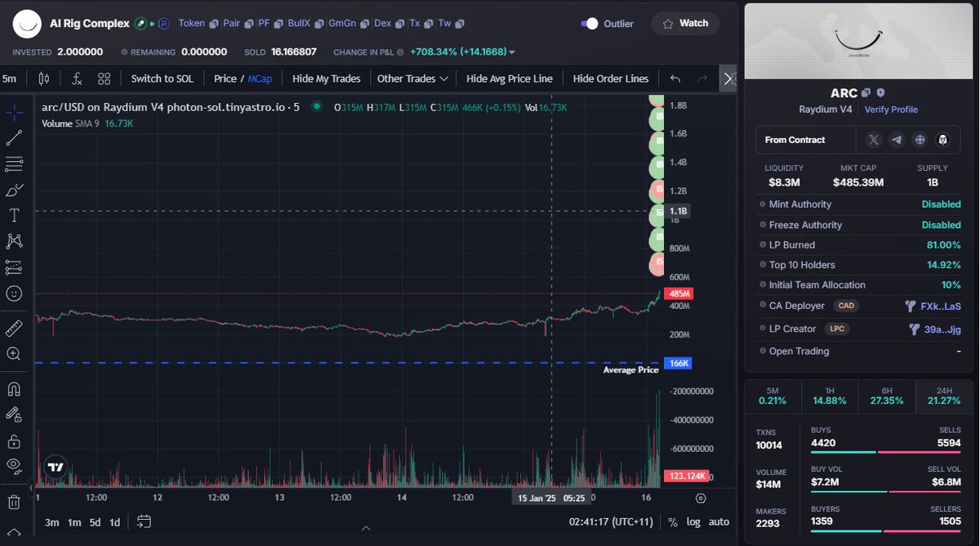Collapse the left drawing toolbar handle

tap(31, 488)
